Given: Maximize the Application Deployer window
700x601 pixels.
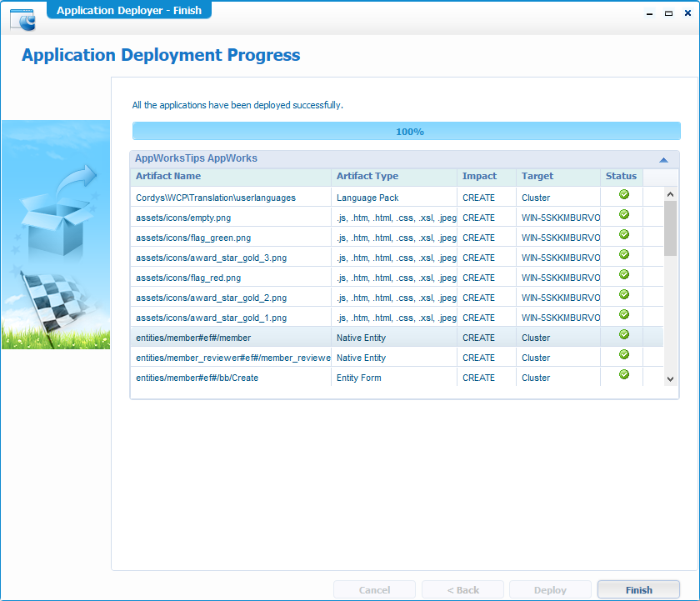Looking at the screenshot, I should [x=667, y=13].
